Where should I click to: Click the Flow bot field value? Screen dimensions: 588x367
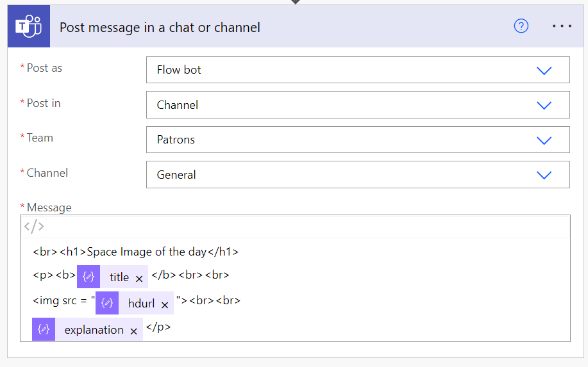179,70
